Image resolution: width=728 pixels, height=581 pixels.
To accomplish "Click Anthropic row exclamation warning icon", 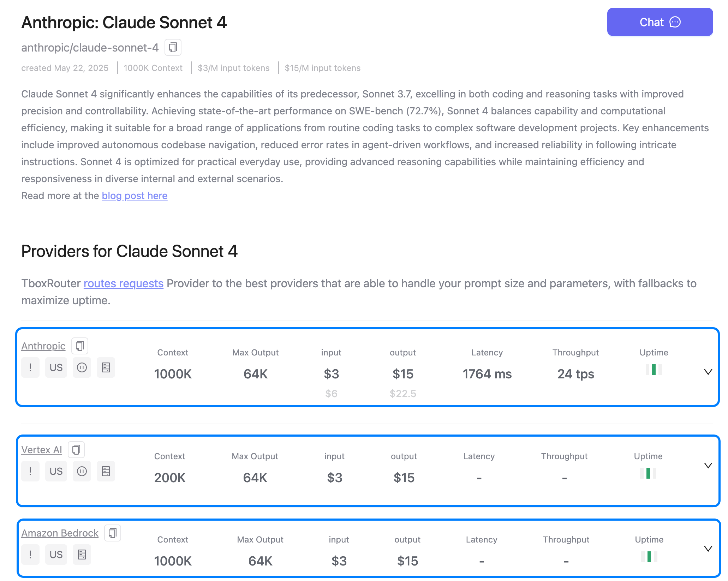I will click(x=30, y=367).
